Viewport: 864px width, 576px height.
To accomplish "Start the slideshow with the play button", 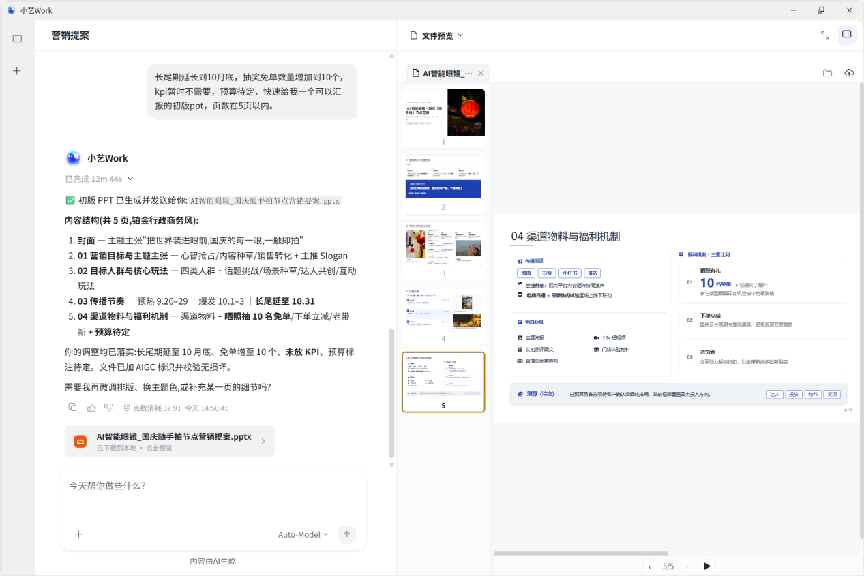I will pyautogui.click(x=706, y=566).
